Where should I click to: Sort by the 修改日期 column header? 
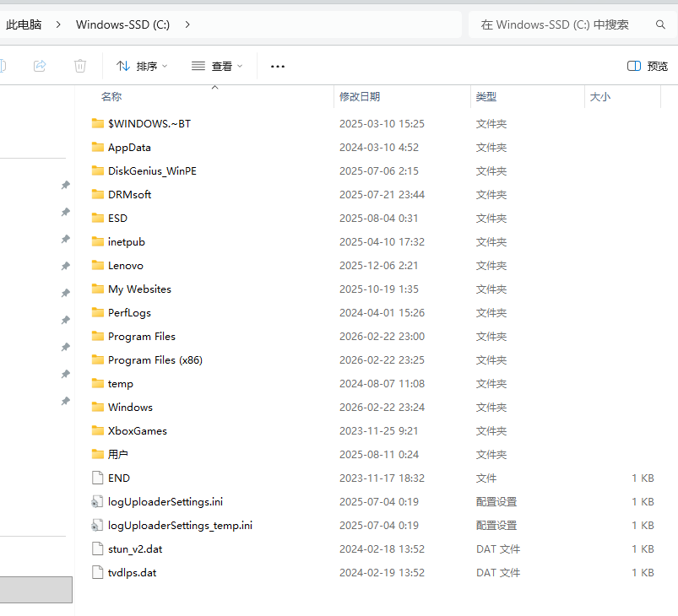pyautogui.click(x=360, y=97)
